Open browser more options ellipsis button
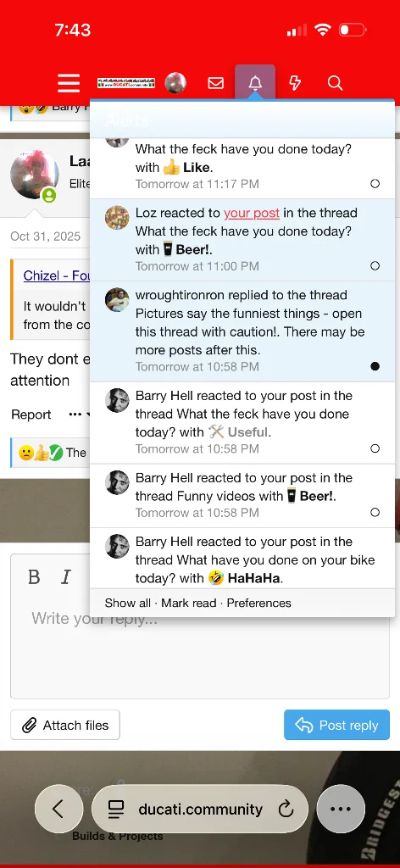This screenshot has width=400, height=868. [341, 809]
